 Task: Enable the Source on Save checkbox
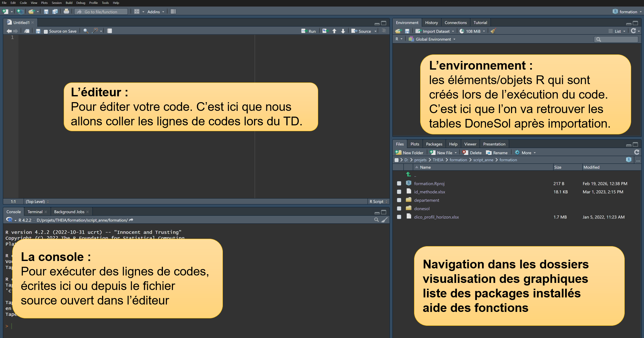pyautogui.click(x=46, y=31)
